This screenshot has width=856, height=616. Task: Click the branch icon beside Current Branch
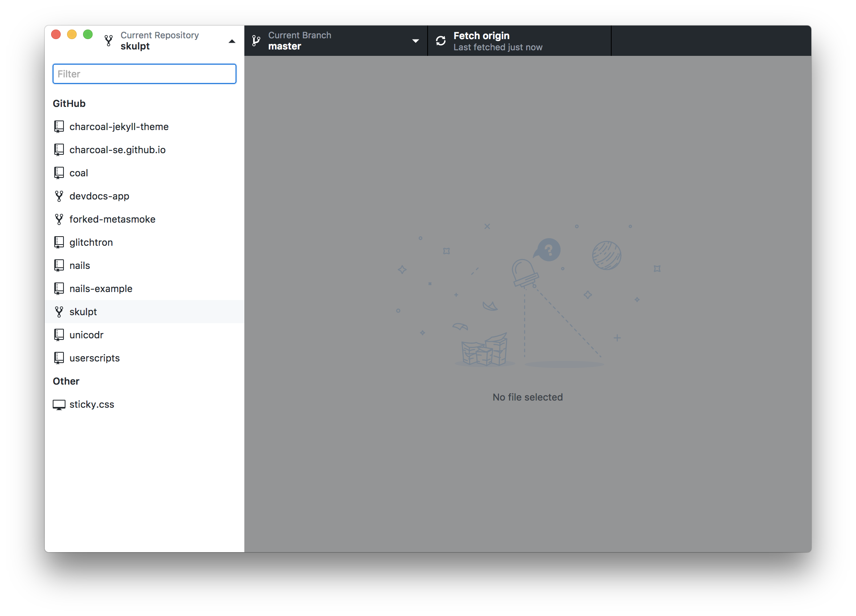[x=256, y=41]
